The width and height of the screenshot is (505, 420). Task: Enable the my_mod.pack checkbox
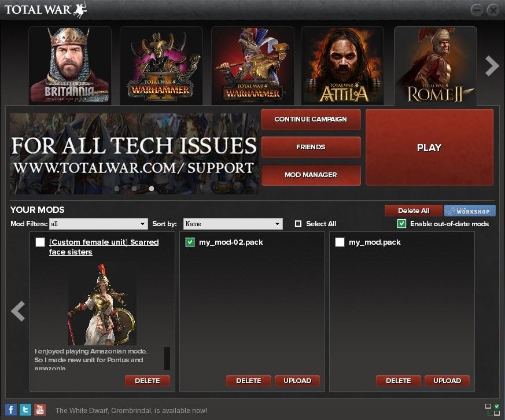[340, 242]
